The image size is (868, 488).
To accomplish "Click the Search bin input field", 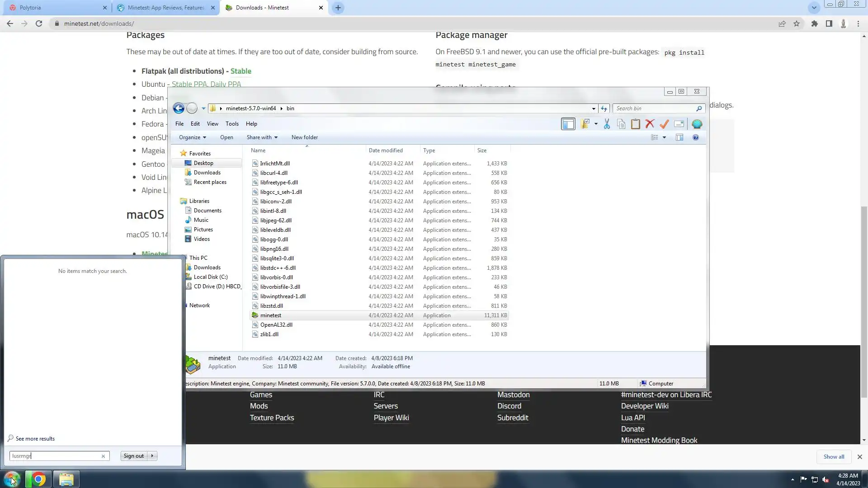I will coord(654,108).
